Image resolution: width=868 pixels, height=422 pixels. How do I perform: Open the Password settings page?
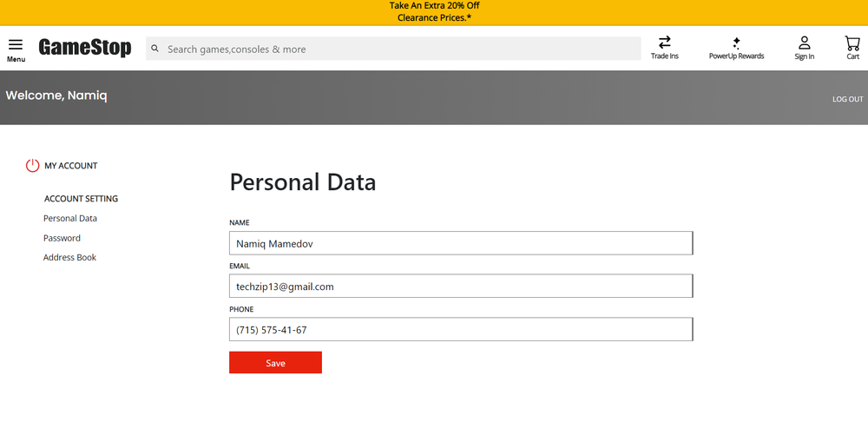click(x=62, y=238)
